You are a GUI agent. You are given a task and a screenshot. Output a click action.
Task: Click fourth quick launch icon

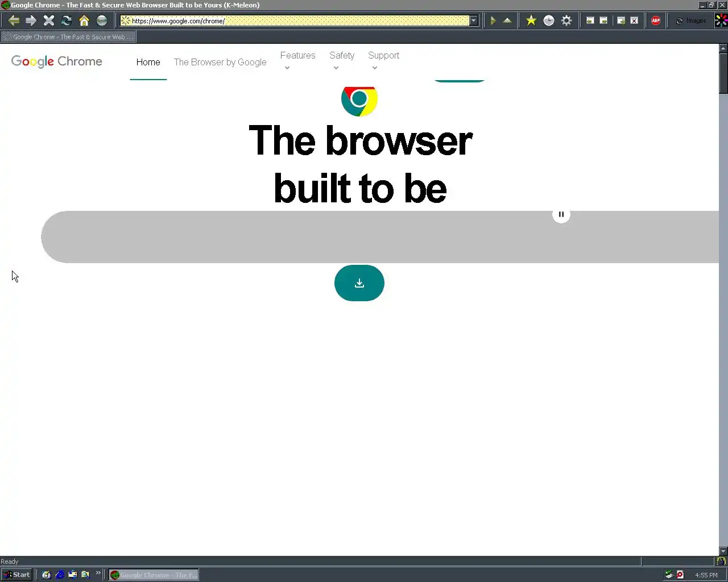click(x=85, y=575)
